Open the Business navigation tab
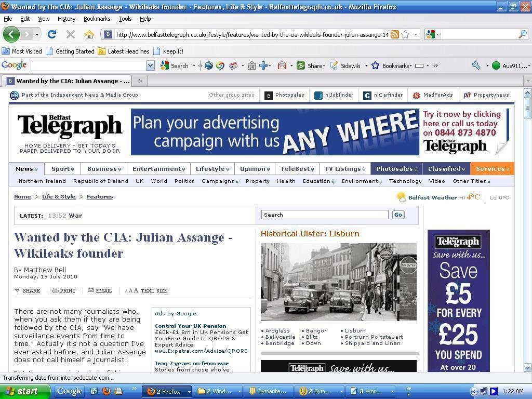The width and height of the screenshot is (532, 399). click(x=104, y=169)
